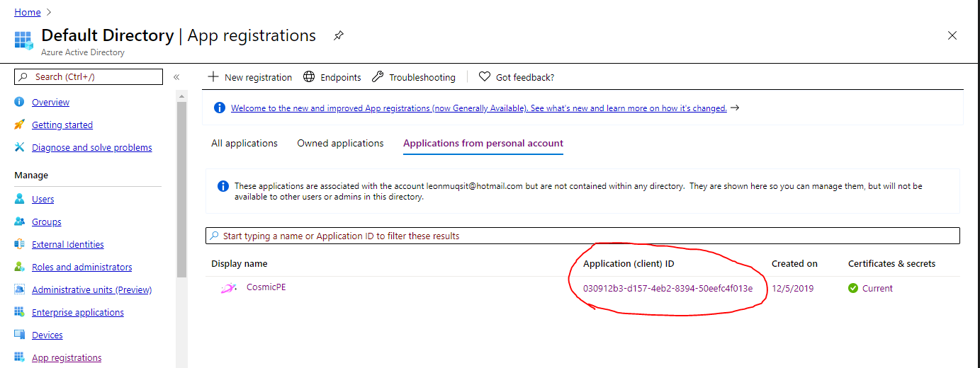Click the wrench icon for Troubleshooting
The image size is (980, 368).
[378, 76]
